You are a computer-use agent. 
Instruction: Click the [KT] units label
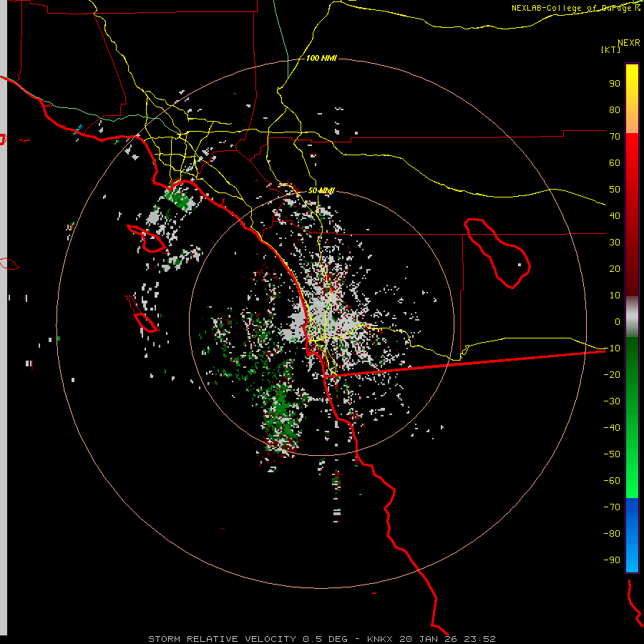610,49
